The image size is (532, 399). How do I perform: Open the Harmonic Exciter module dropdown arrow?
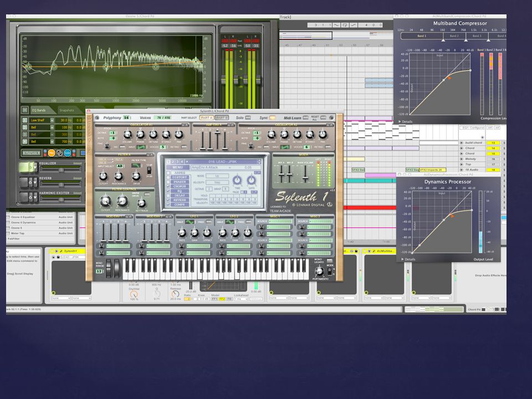click(x=35, y=197)
